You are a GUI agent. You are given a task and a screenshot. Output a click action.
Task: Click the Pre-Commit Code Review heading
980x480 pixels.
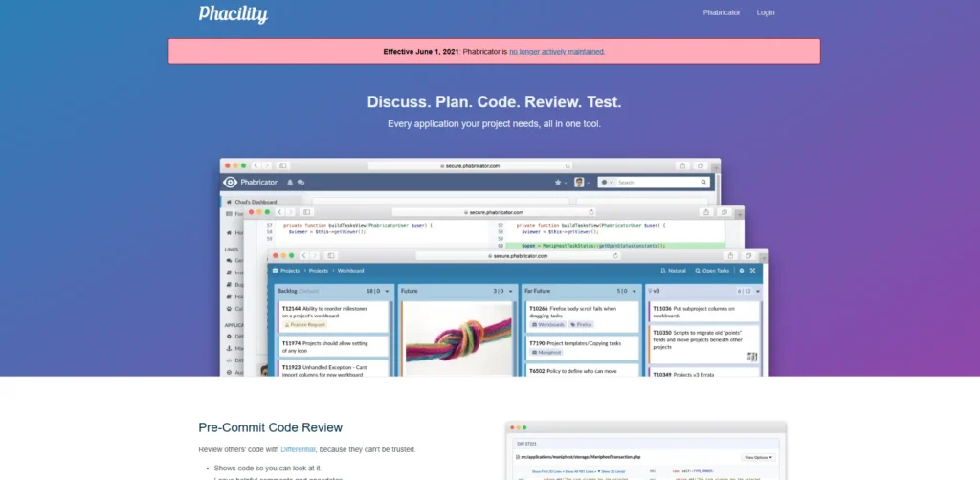[271, 427]
